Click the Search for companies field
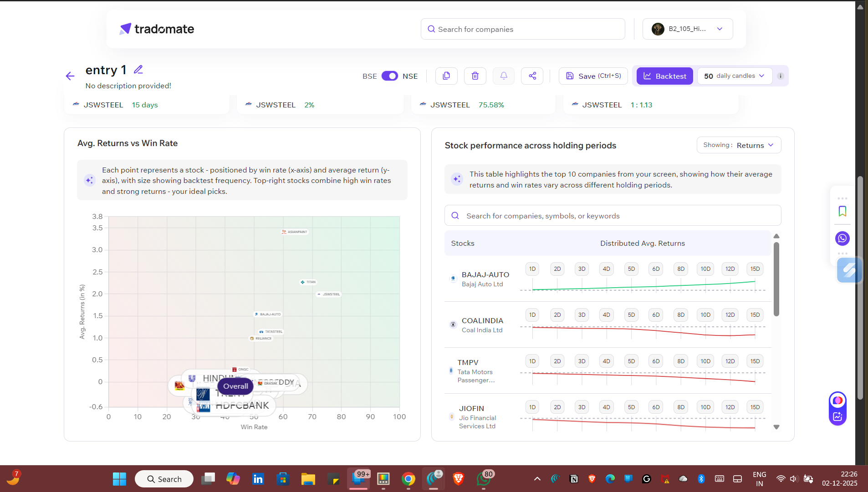The width and height of the screenshot is (868, 492). (x=523, y=29)
